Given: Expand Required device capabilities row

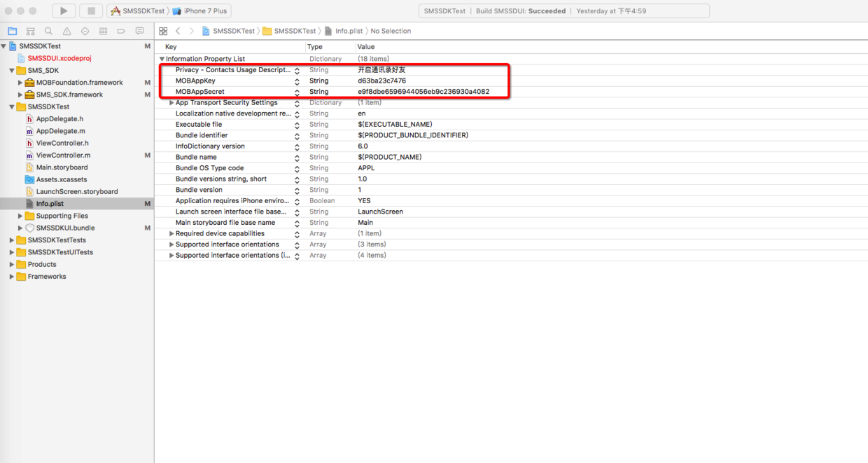Looking at the screenshot, I should pyautogui.click(x=171, y=234).
